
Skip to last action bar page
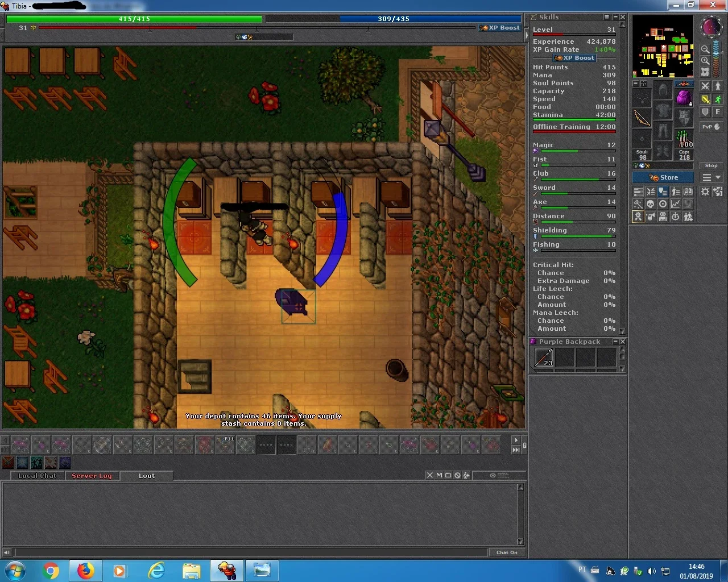coord(516,450)
